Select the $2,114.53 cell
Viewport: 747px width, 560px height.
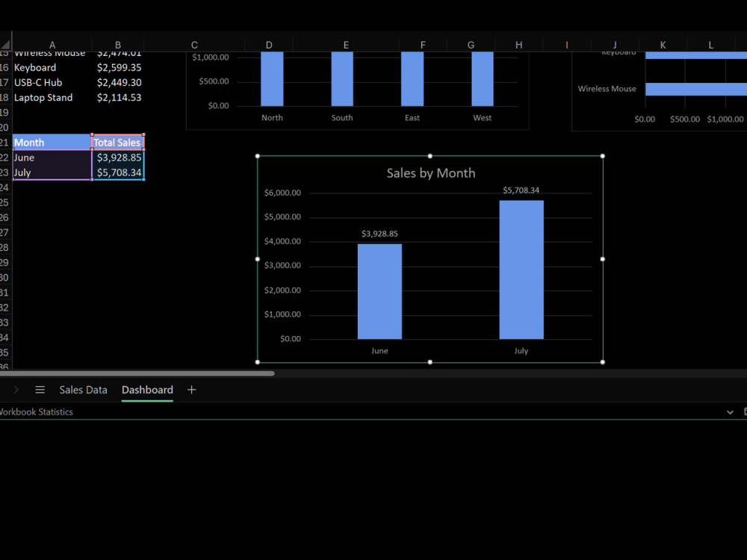tap(118, 98)
